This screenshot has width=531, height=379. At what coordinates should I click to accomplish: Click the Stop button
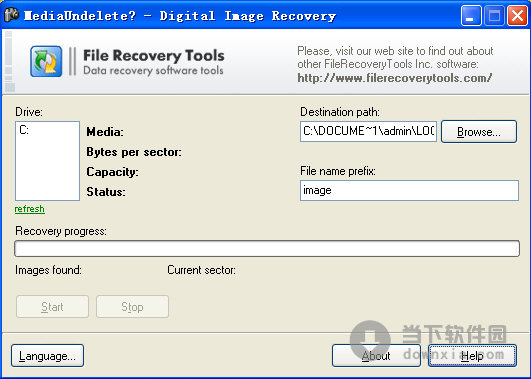(132, 307)
